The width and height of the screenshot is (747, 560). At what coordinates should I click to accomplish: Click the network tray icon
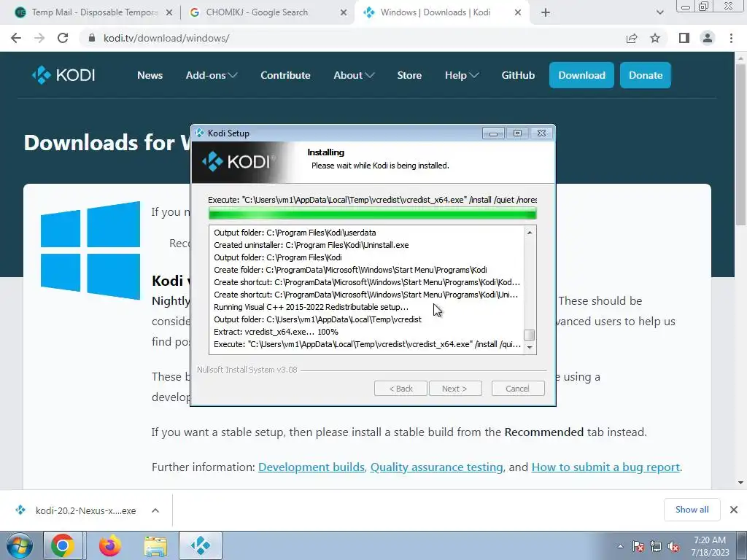(x=656, y=546)
